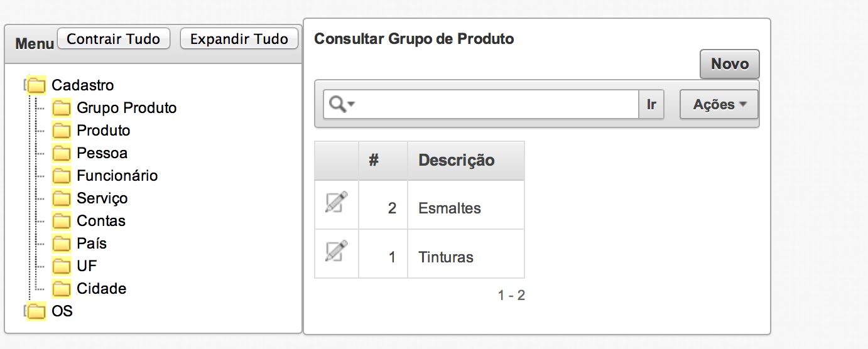This screenshot has height=349, width=868.
Task: Open País from the Cadastro menu
Action: pos(92,244)
